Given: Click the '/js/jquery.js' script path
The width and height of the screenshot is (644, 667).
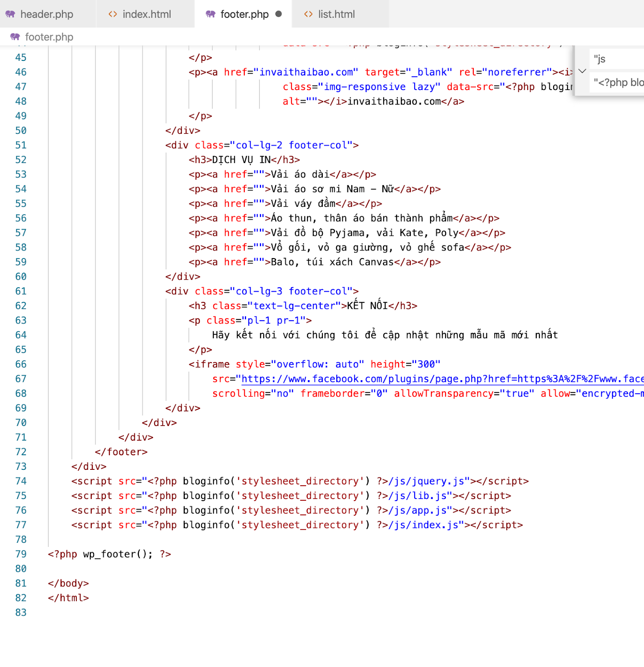Looking at the screenshot, I should (426, 481).
